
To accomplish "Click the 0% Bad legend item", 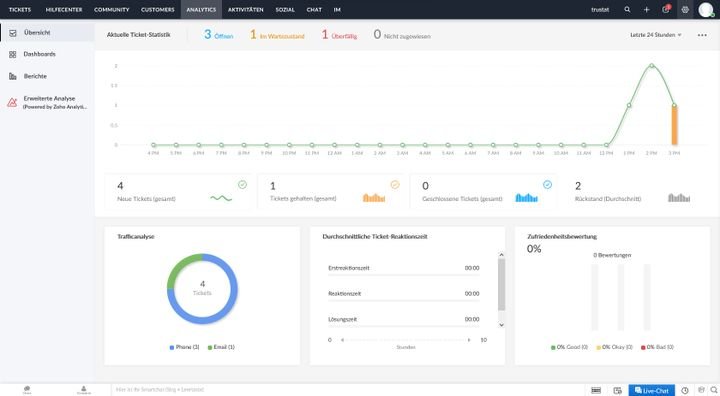I will point(657,347).
